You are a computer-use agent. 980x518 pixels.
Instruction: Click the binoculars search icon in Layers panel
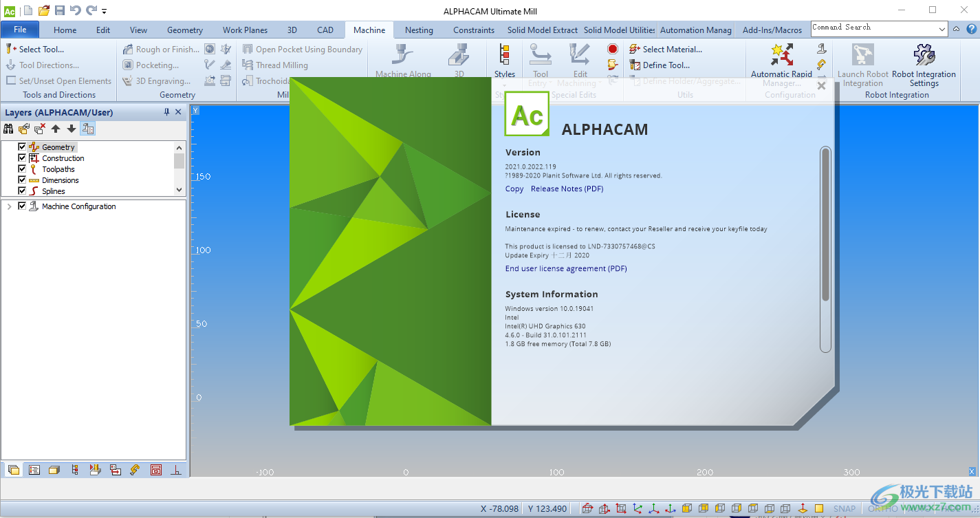8,129
